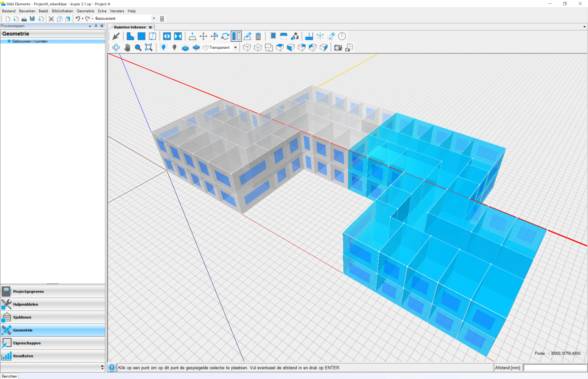The height and width of the screenshot is (379, 588).
Task: Open the Resultaten section
Action: 53,356
